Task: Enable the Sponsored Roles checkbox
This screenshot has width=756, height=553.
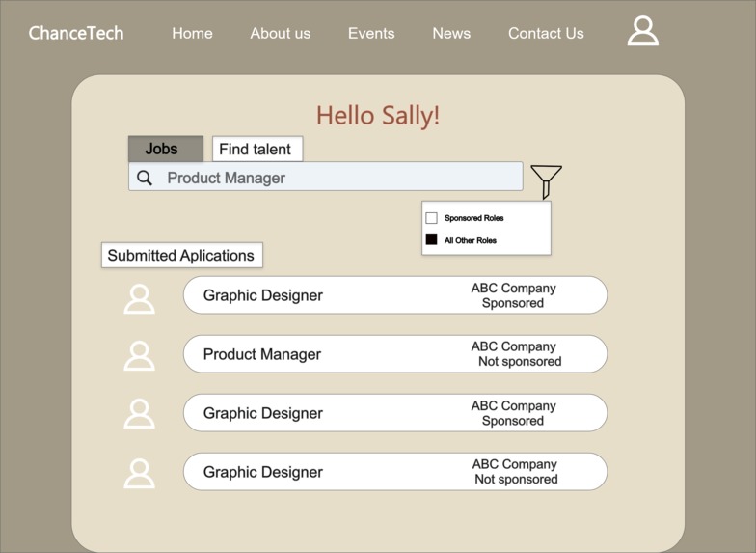Action: pyautogui.click(x=432, y=218)
